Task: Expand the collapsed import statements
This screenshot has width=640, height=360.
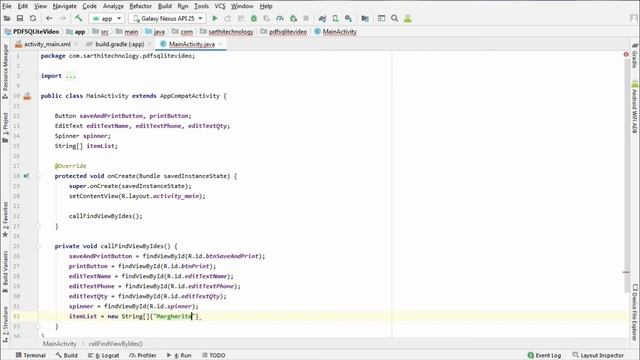Action: pyautogui.click(x=71, y=76)
